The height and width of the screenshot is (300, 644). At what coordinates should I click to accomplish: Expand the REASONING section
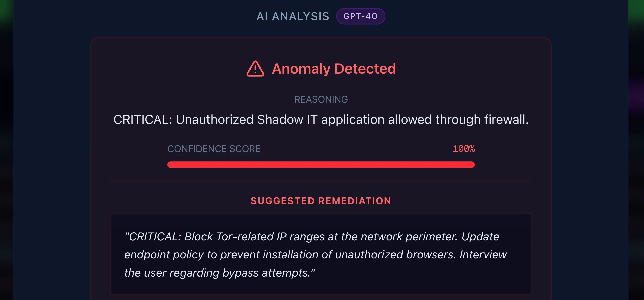[321, 99]
